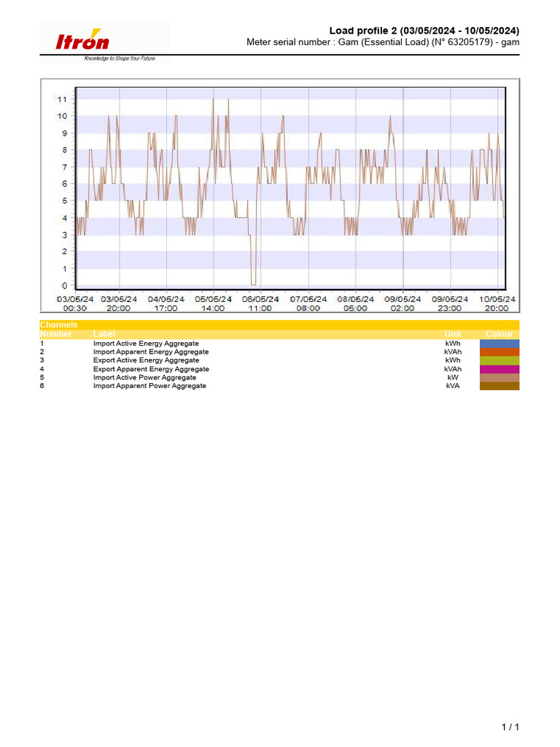This screenshot has width=560, height=747.
Task: Click the x-axis label 03/05/24 00:30
Action: click(75, 303)
